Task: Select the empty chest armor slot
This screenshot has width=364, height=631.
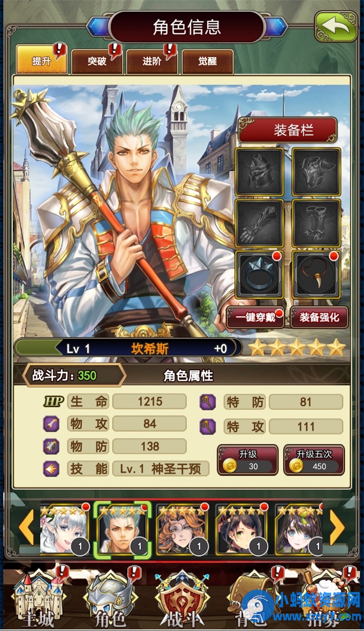Action: coord(316,172)
